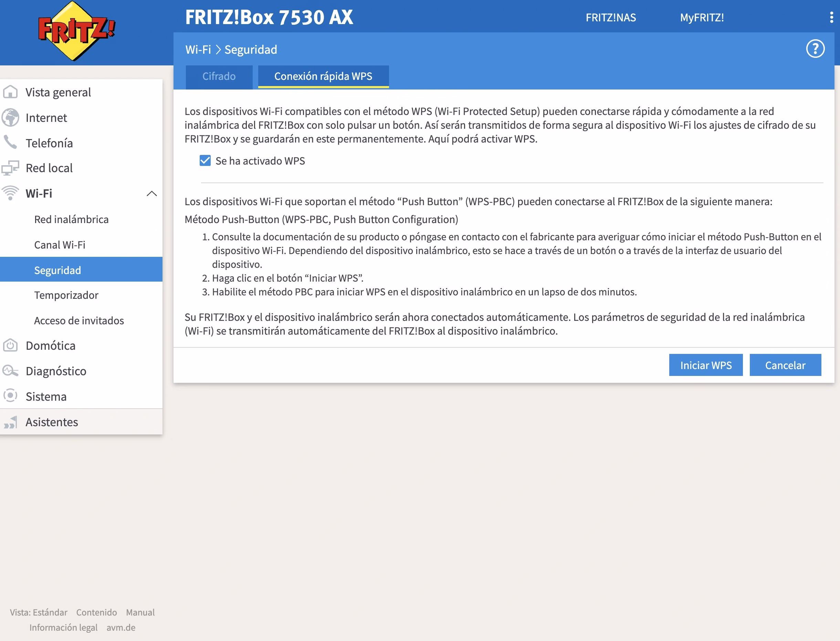Click the Sistema gear icon
840x641 pixels.
pos(10,396)
